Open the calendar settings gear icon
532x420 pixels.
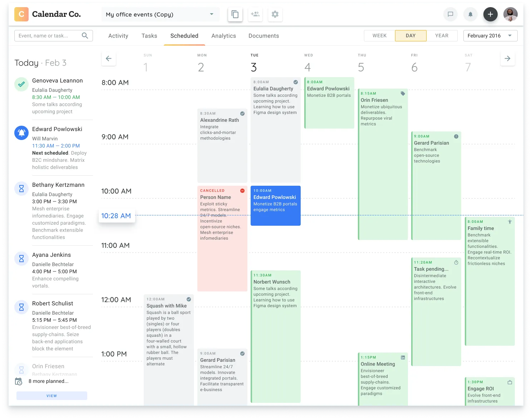pyautogui.click(x=275, y=14)
